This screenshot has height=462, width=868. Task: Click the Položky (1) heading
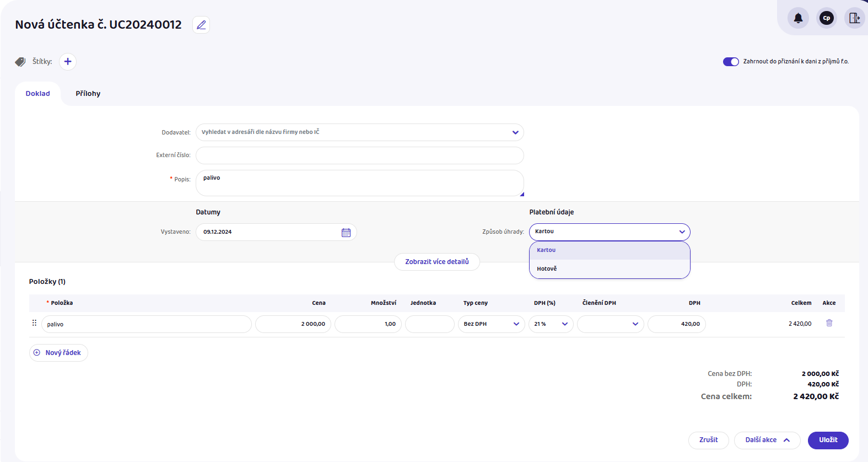click(x=47, y=282)
